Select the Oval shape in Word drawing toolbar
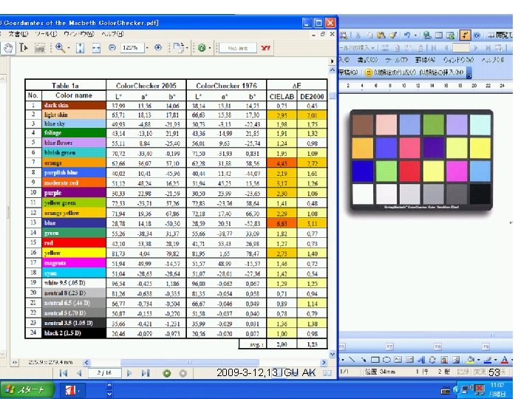Viewport: 532px width, 399px height. coord(386,360)
